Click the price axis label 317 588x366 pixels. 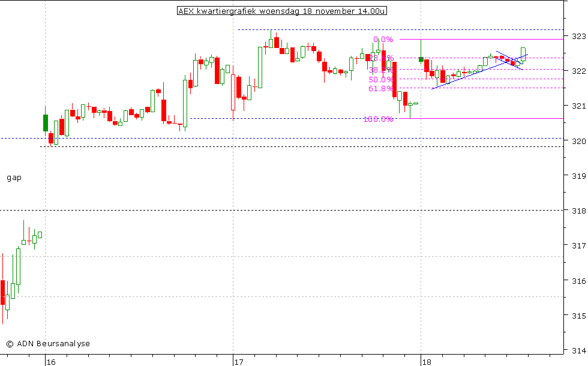tap(578, 245)
